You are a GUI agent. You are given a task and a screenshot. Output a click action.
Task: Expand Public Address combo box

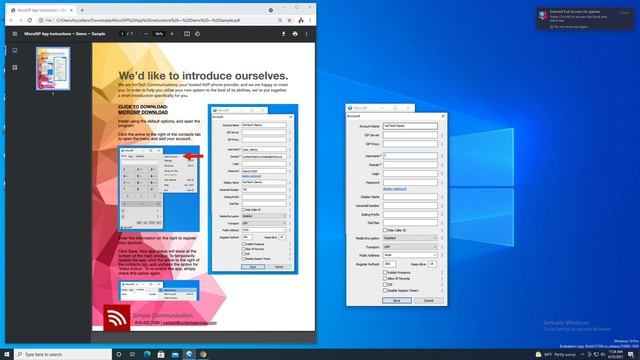click(x=410, y=255)
